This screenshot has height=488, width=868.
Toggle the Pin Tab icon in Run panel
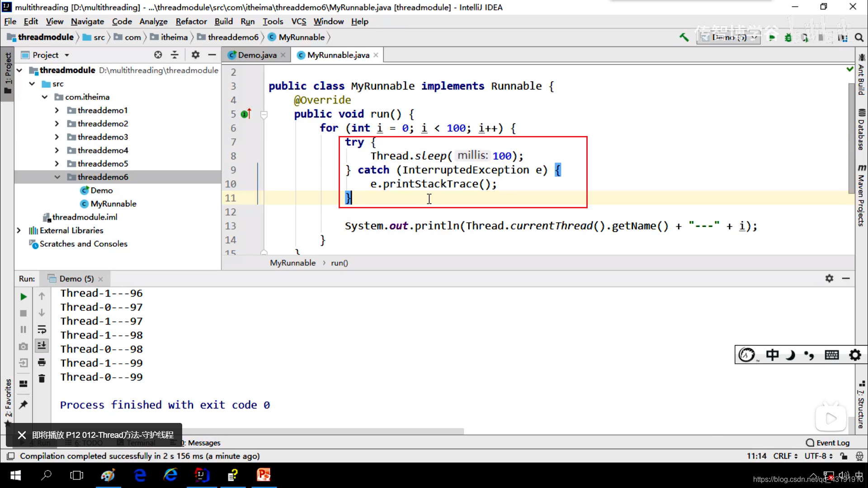(x=24, y=404)
